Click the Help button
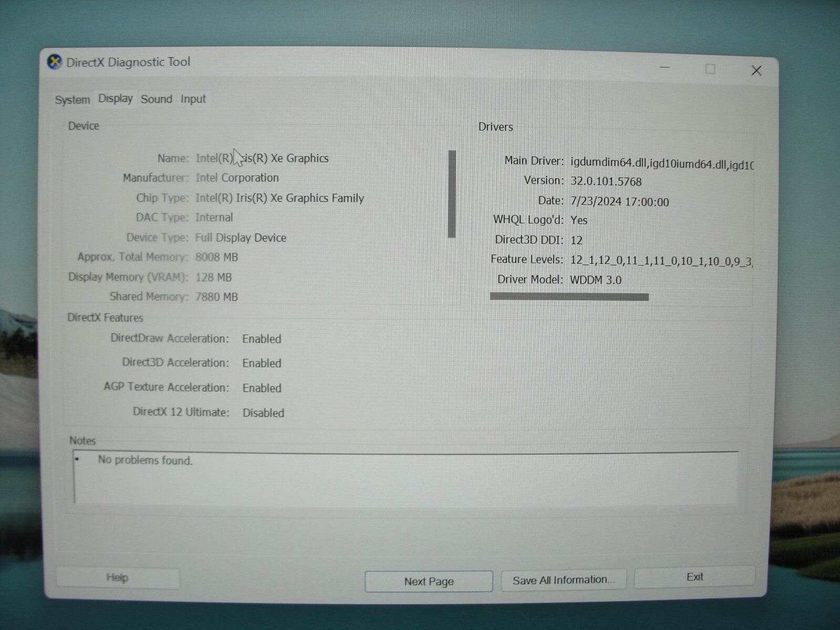The width and height of the screenshot is (840, 630). 117,577
